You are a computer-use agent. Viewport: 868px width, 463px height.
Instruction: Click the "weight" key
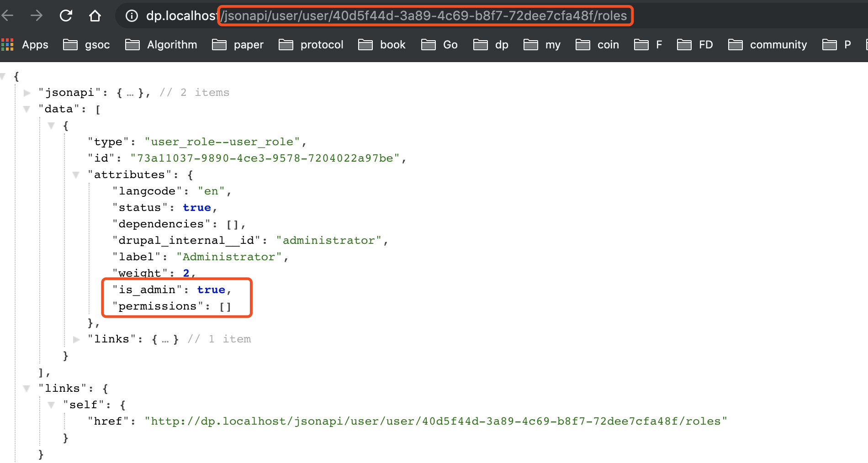140,274
